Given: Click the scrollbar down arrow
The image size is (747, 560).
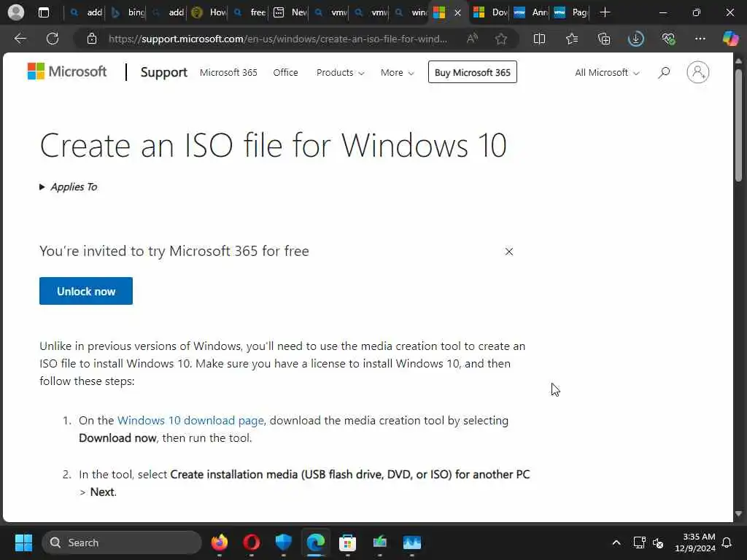Looking at the screenshot, I should pyautogui.click(x=738, y=514).
